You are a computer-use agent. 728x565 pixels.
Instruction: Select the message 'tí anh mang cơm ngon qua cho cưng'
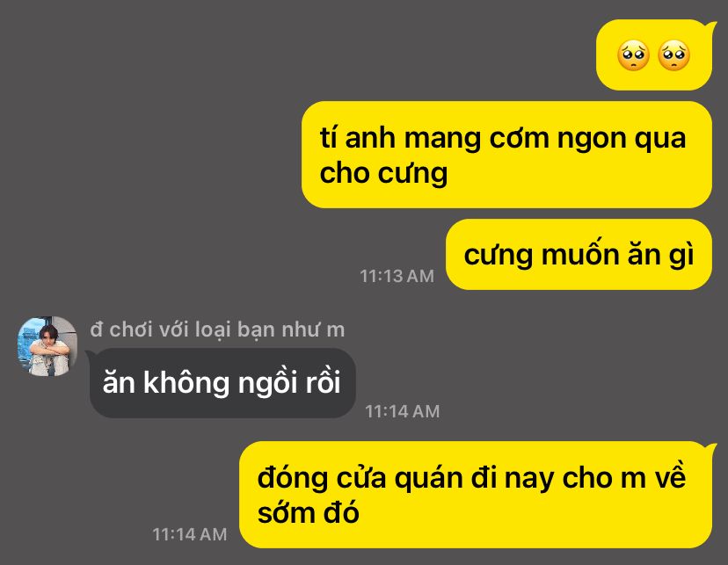pyautogui.click(x=506, y=155)
